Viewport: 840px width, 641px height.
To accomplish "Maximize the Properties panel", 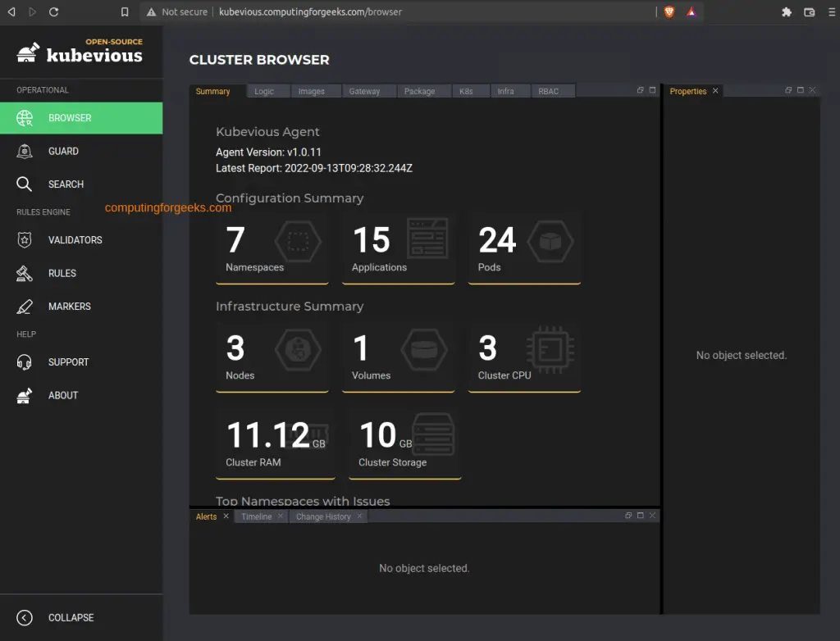I will click(x=801, y=90).
